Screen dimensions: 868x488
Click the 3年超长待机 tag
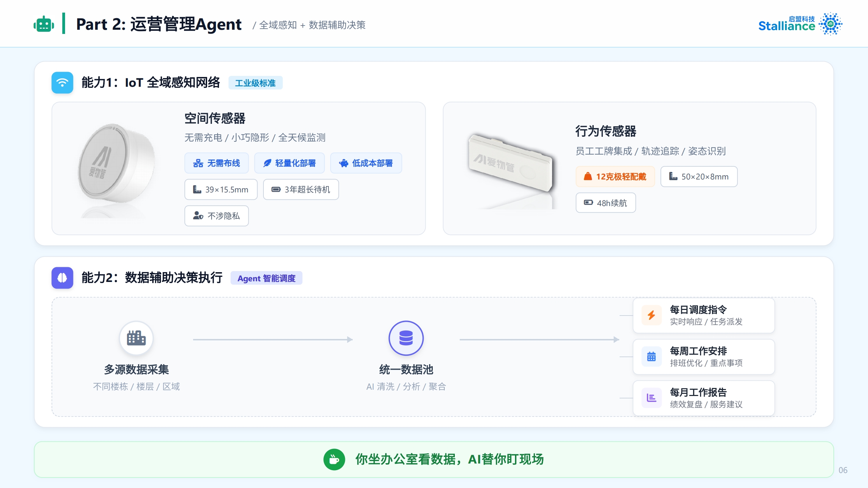(x=301, y=190)
